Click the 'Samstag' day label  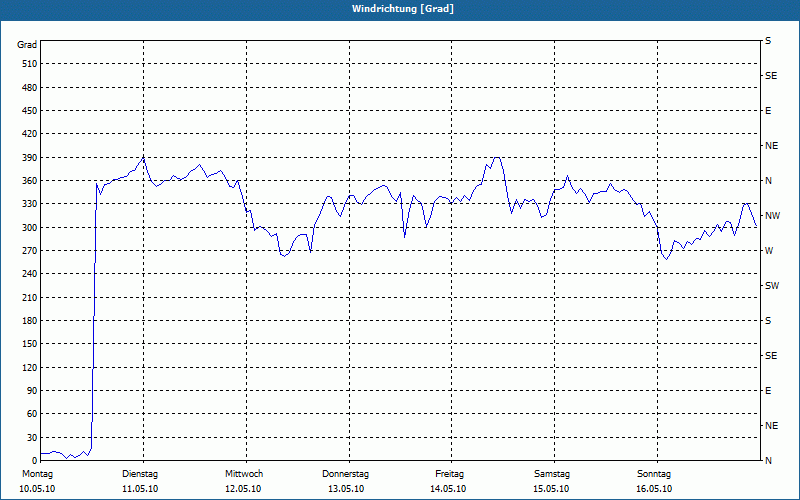coord(552,474)
